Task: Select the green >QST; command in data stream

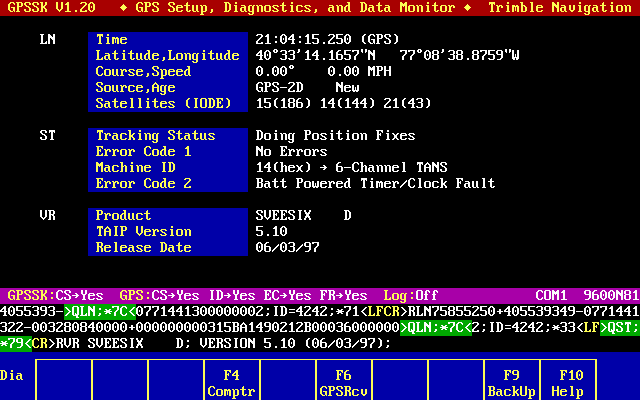Action: (x=620, y=327)
